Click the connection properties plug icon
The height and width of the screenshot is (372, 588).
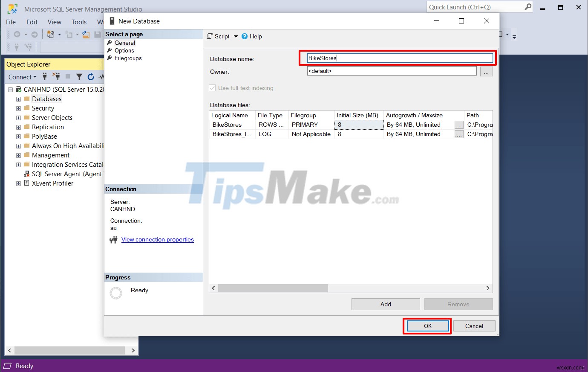(x=113, y=239)
